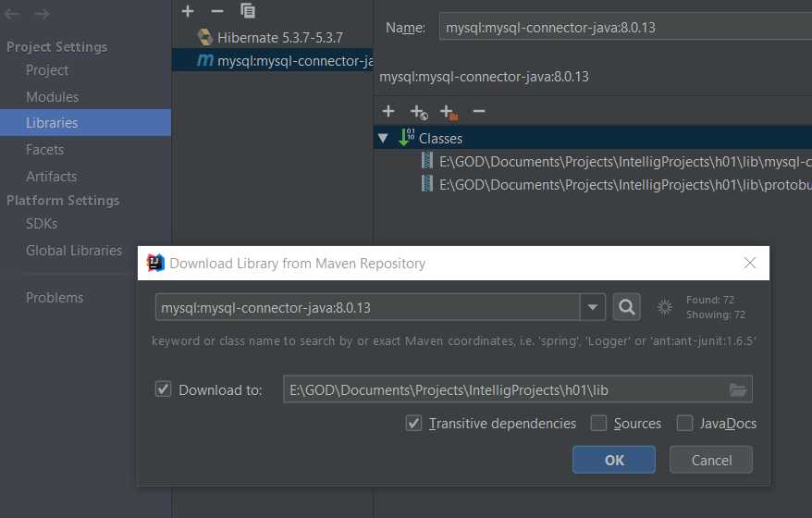Click the exclude red-folder plus icon
Screen dimensions: 812x518
point(449,112)
